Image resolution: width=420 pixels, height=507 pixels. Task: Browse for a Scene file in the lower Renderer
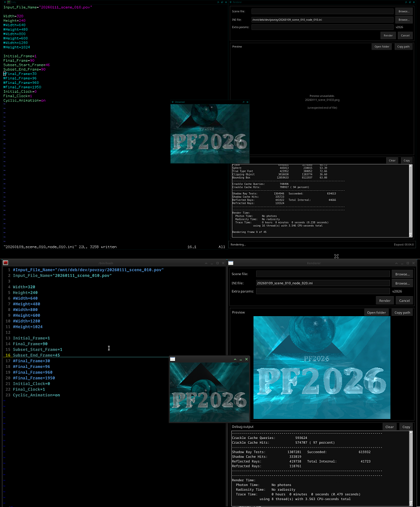click(x=404, y=274)
